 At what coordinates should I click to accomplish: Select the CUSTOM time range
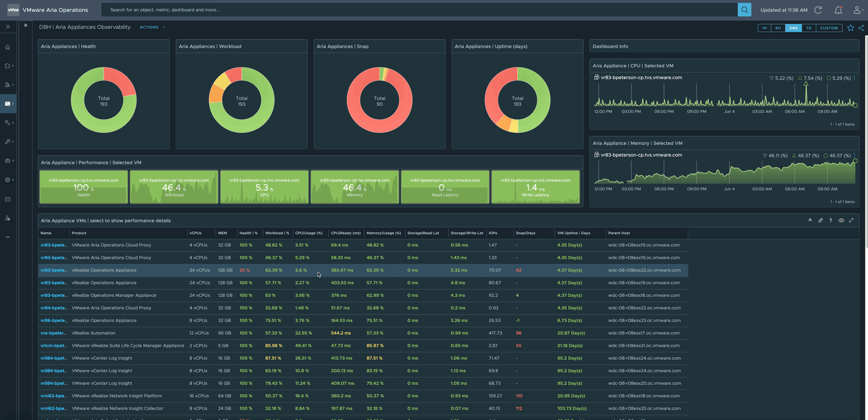pyautogui.click(x=829, y=28)
